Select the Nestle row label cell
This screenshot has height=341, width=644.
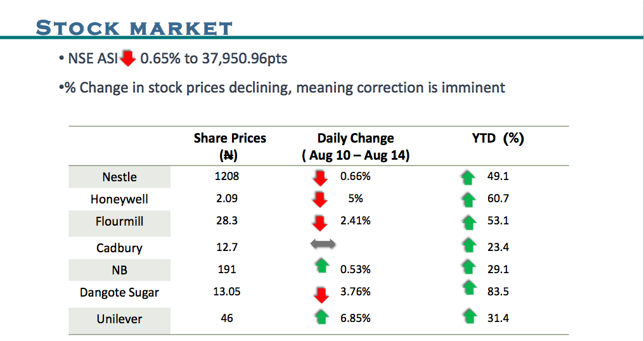pos(119,177)
